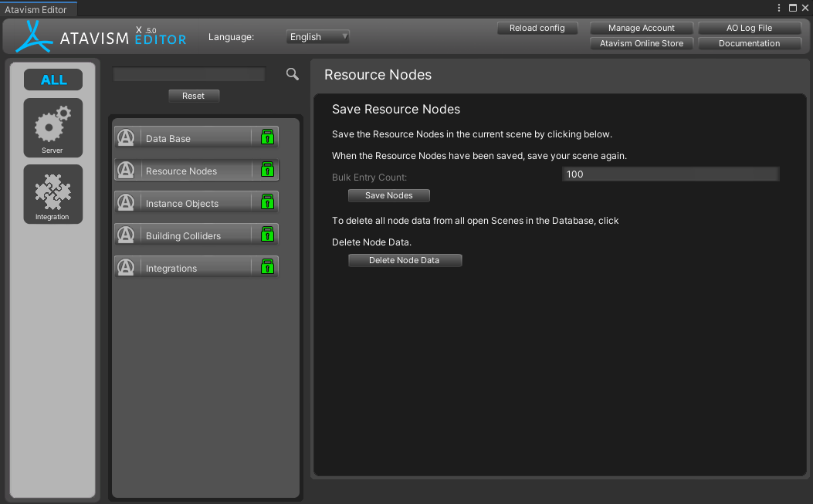Click the Atavism icon beside Instance Objects
Screen dimensions: 813x504
126,203
